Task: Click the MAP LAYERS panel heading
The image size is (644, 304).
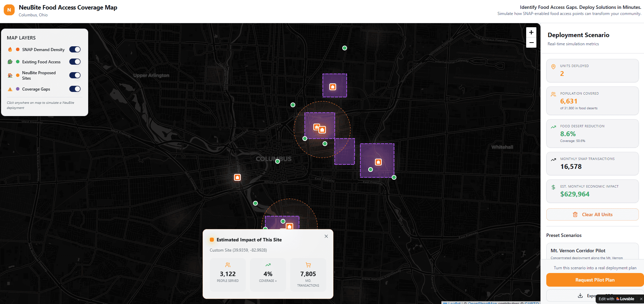Action: (21, 38)
